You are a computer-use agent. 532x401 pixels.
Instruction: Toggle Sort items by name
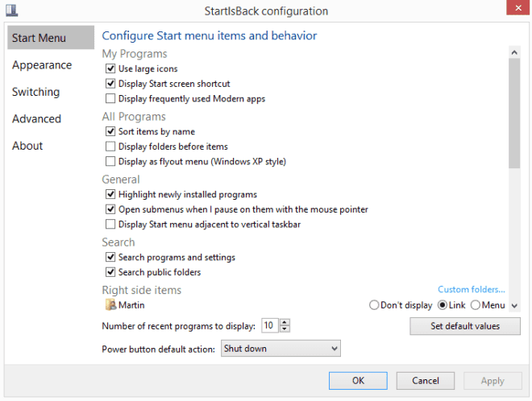[x=110, y=131]
